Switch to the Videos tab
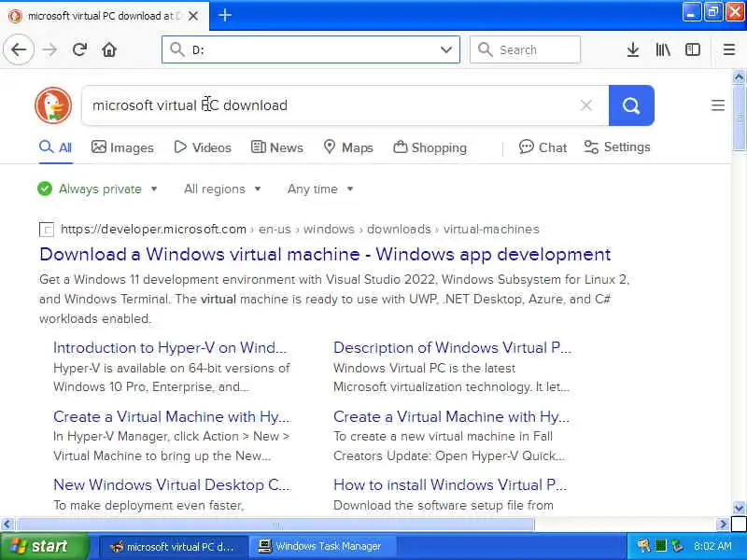The height and width of the screenshot is (560, 747). point(203,147)
